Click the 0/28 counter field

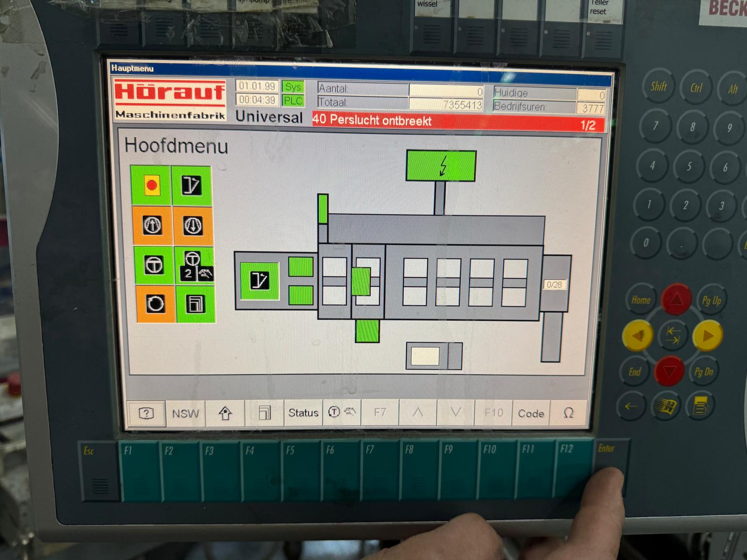(554, 284)
